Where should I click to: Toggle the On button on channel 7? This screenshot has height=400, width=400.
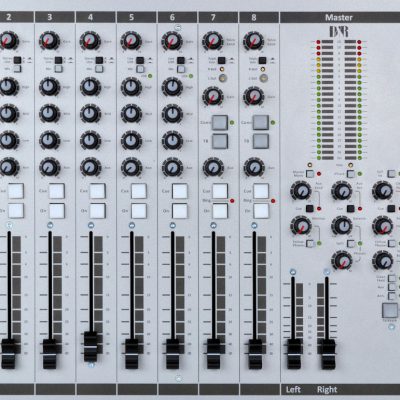(220, 211)
